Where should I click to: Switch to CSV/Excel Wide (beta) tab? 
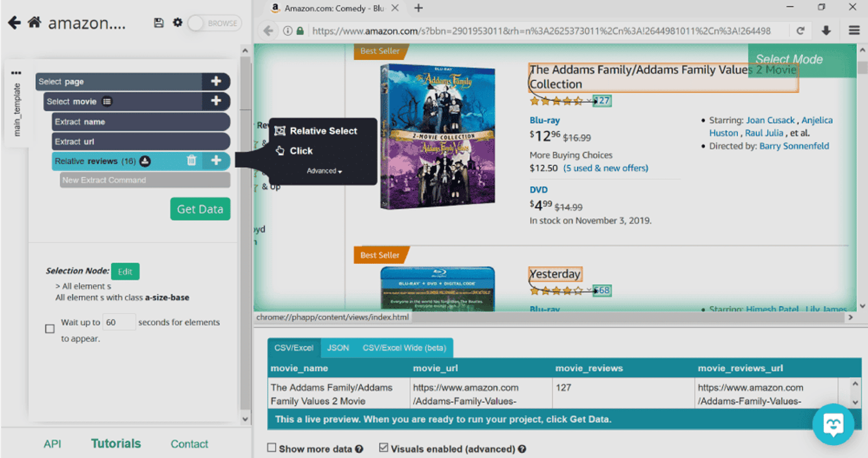404,348
